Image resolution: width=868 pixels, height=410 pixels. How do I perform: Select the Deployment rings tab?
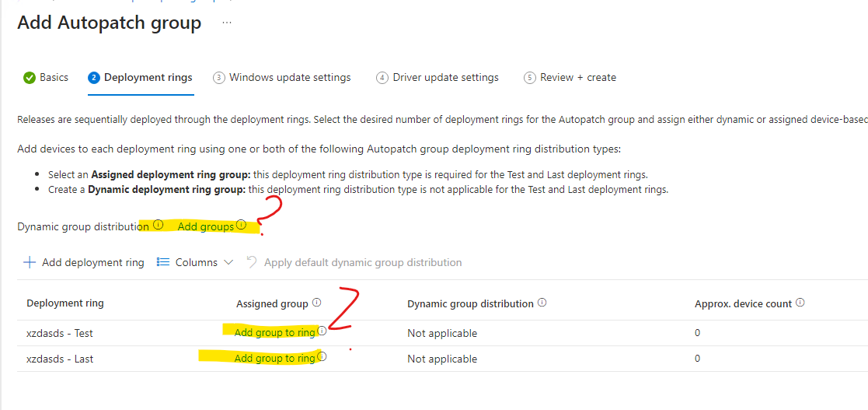pyautogui.click(x=140, y=78)
